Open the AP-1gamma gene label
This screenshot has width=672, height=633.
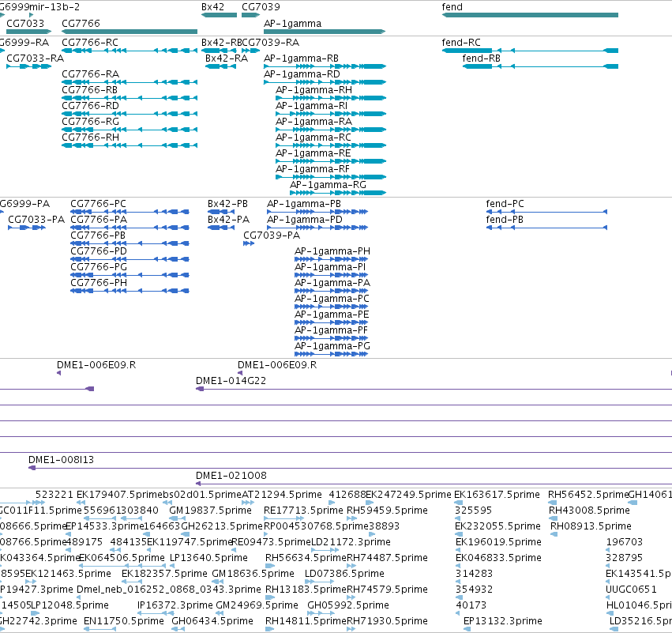[x=292, y=23]
